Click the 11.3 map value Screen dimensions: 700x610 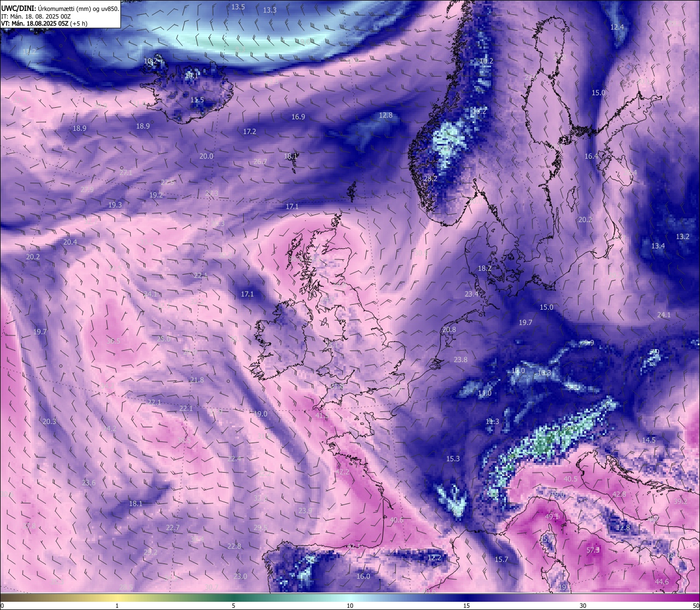coord(492,421)
